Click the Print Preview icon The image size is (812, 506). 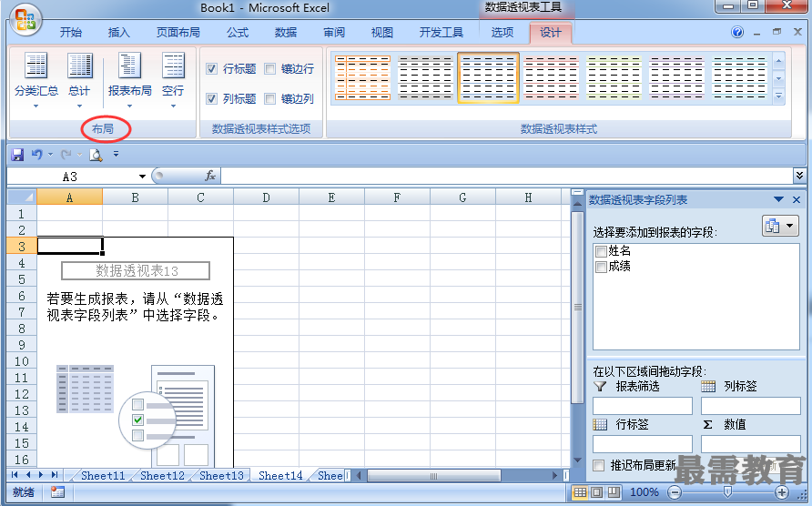[96, 155]
